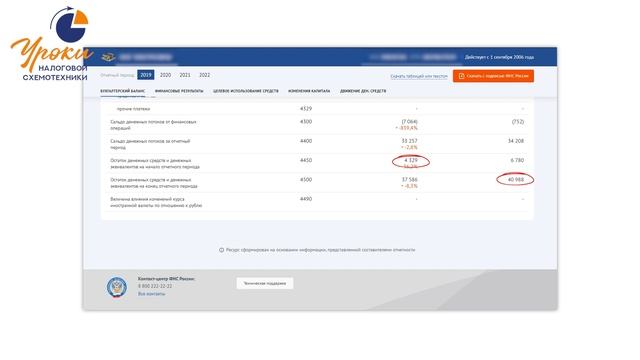
Task: Click row code 4490
Action: (x=306, y=199)
